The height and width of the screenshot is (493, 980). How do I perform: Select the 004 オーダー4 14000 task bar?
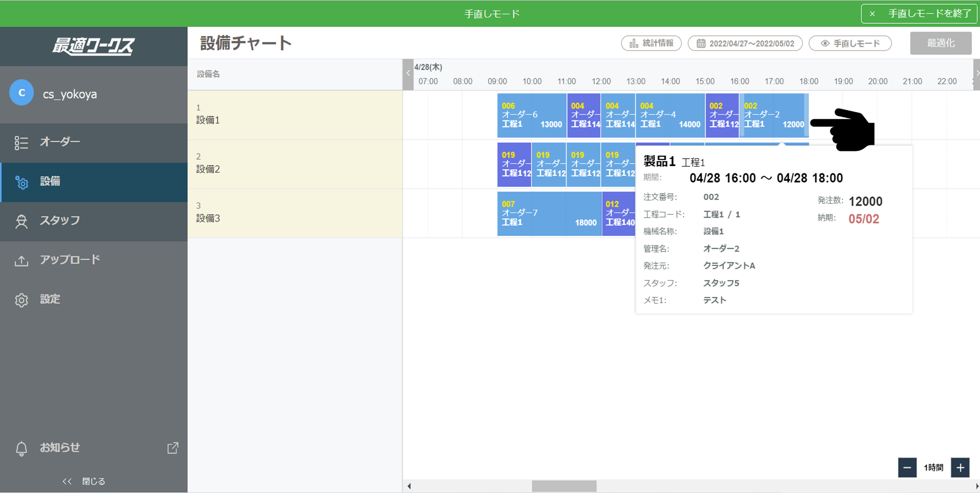[670, 116]
